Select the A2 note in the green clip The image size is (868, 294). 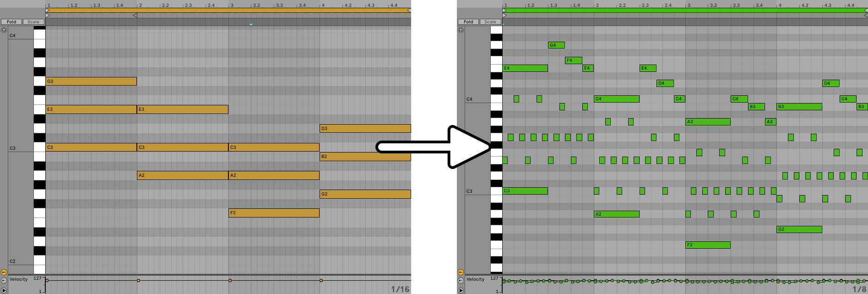click(617, 214)
